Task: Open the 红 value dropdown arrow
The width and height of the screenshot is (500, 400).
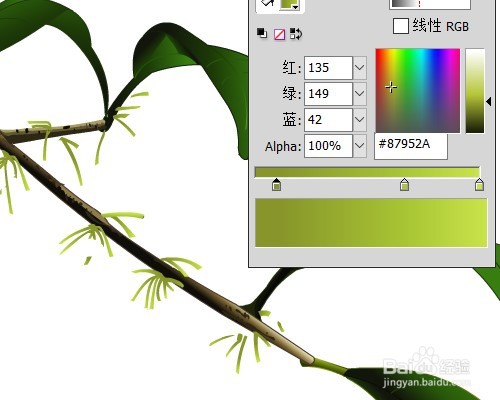Action: 359,68
